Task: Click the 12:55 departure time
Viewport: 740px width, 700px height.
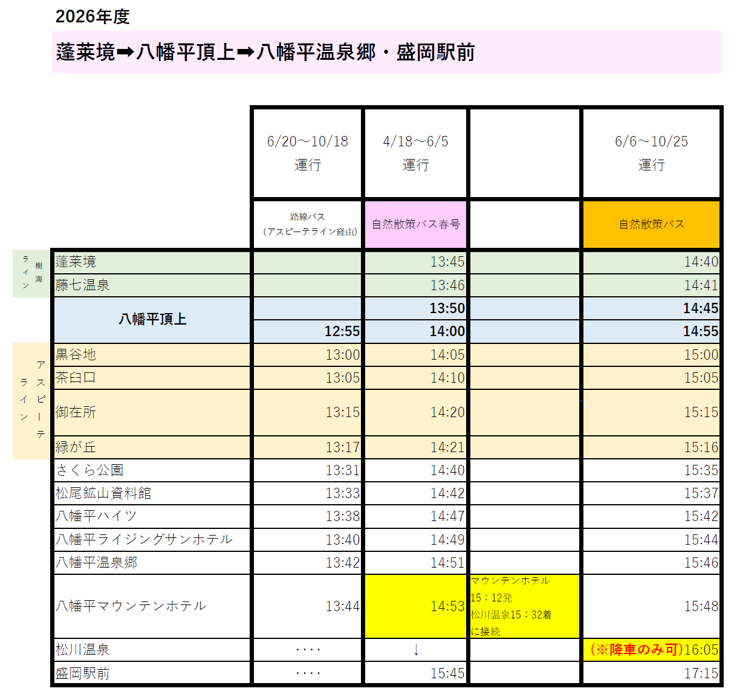Action: [342, 331]
